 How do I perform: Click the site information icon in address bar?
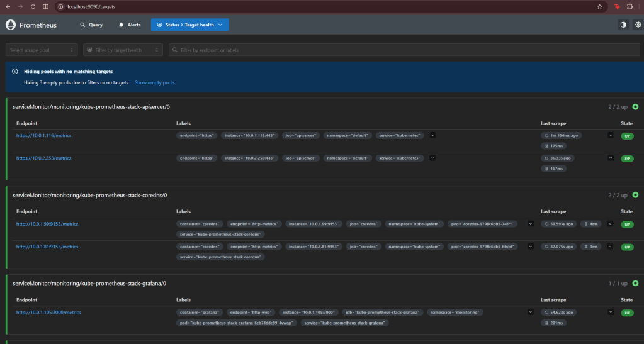coord(61,6)
